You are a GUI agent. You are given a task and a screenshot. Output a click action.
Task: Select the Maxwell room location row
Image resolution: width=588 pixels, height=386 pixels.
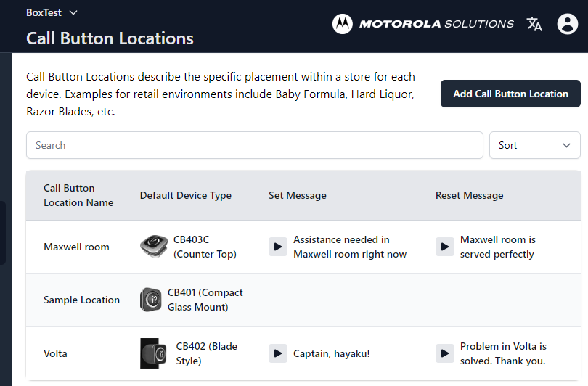tap(76, 247)
